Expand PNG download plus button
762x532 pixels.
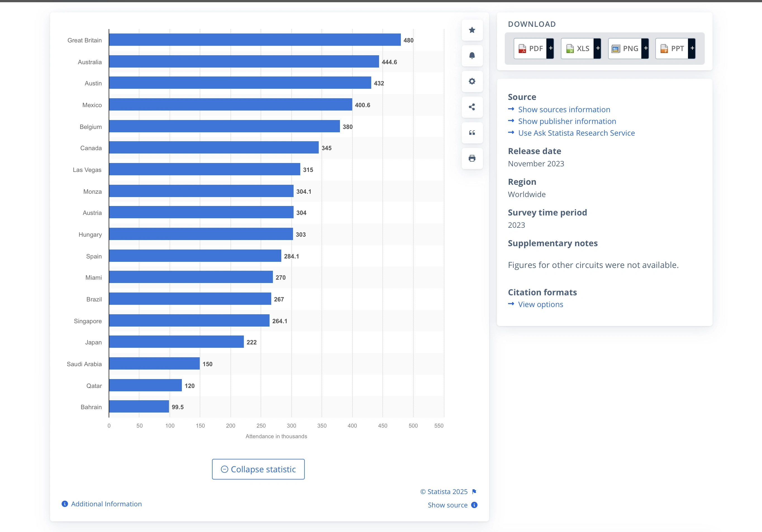click(x=646, y=48)
